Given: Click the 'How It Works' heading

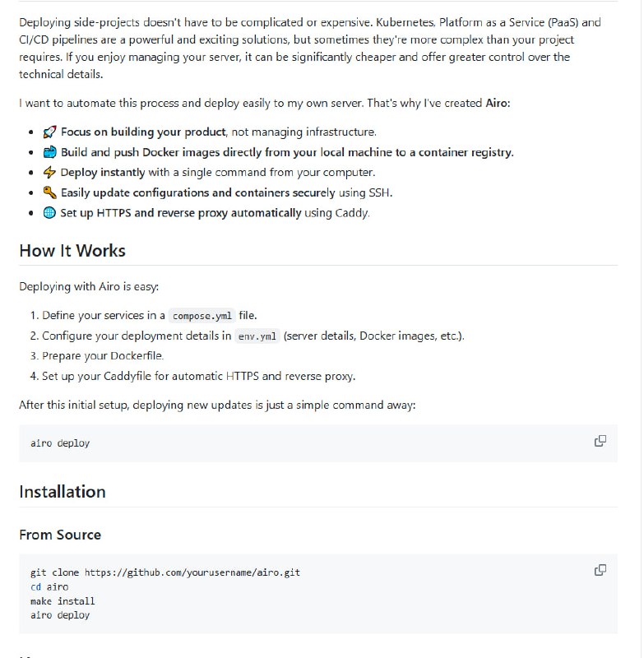Looking at the screenshot, I should (72, 251).
